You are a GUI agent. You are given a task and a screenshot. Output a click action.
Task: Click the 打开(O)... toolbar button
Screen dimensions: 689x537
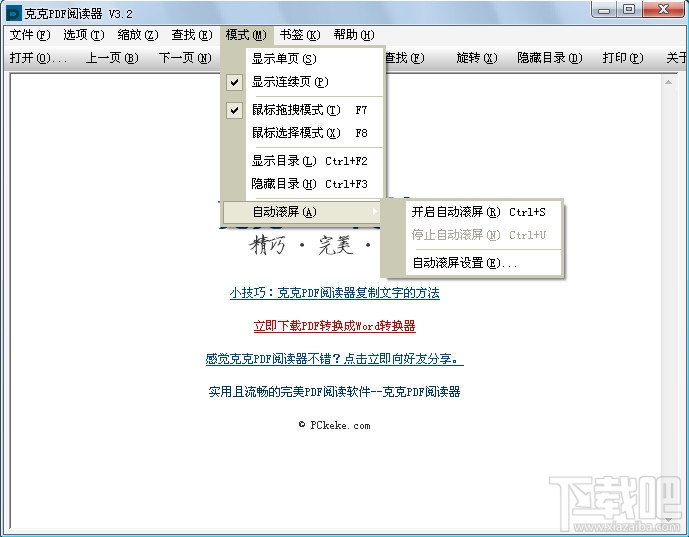[39, 58]
